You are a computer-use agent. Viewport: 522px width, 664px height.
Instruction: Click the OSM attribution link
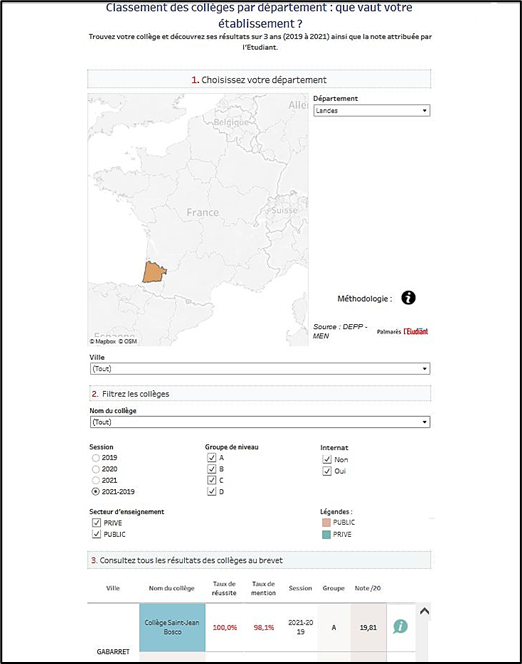point(127,341)
